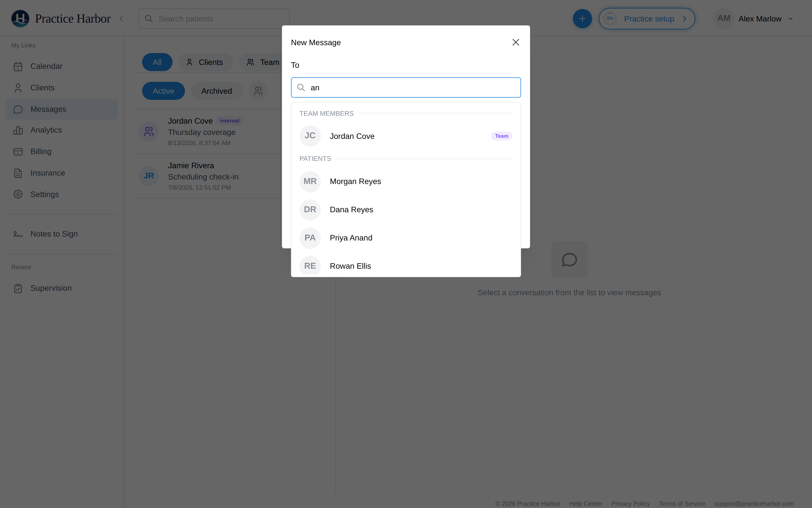Click the Search patients field
The width and height of the screenshot is (812, 508).
pyautogui.click(x=214, y=19)
